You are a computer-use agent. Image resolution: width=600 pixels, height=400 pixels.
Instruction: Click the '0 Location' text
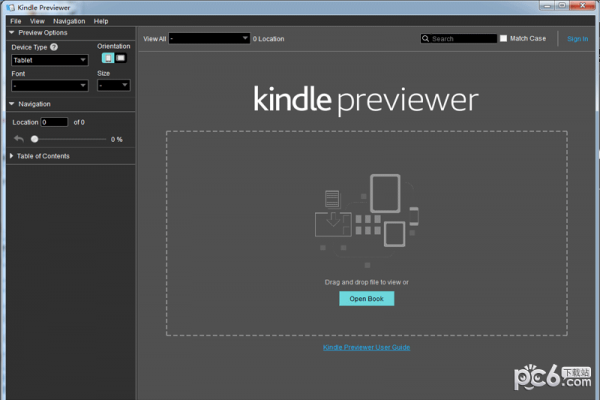point(268,39)
